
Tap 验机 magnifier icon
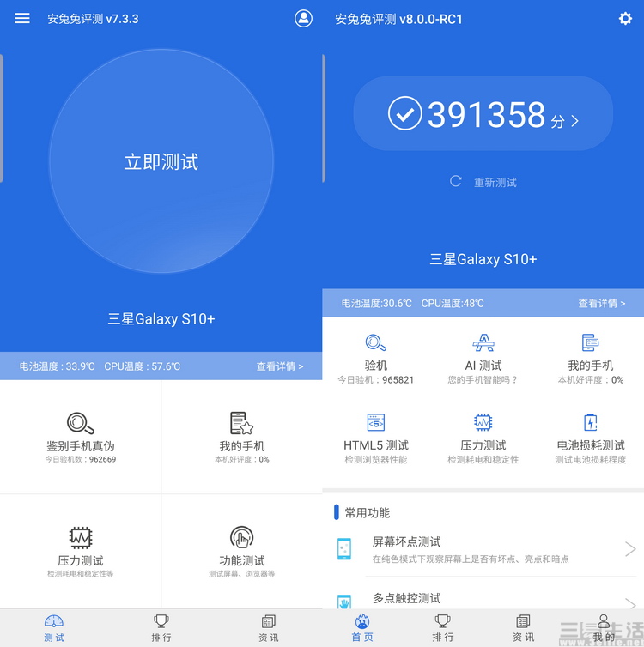point(376,342)
